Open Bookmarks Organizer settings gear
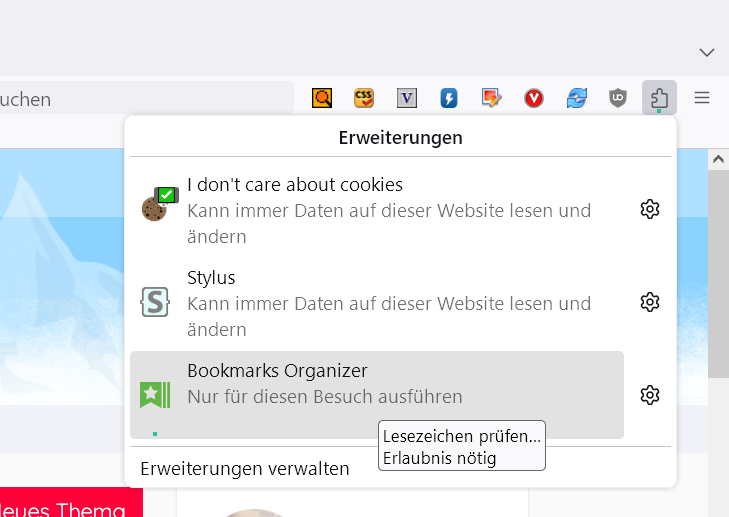729x517 pixels. pyautogui.click(x=650, y=395)
